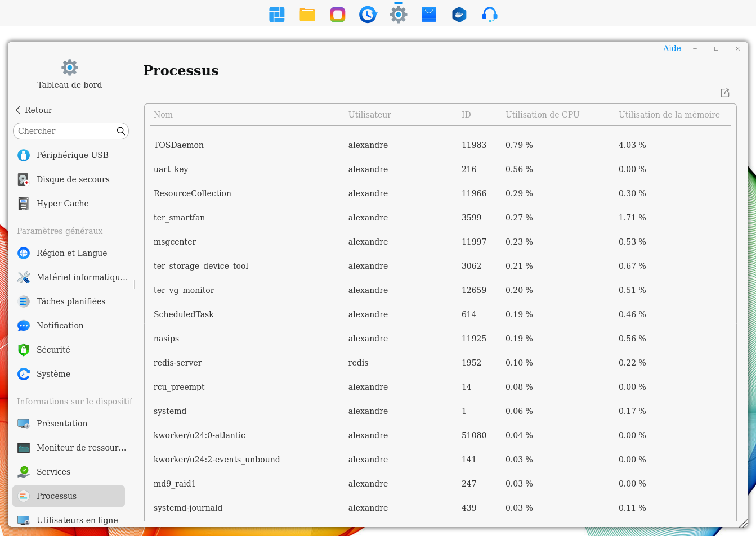Open Moniteur de ressources
Screen dimensions: 756x536
(x=81, y=448)
